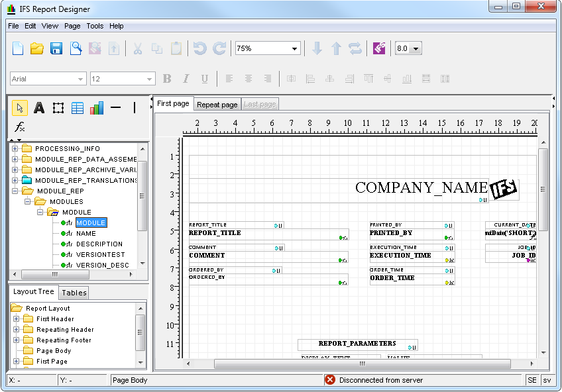Click the canvas horizontal scrollbar thumb
Viewport: 562px width, 392px height.
(x=363, y=364)
